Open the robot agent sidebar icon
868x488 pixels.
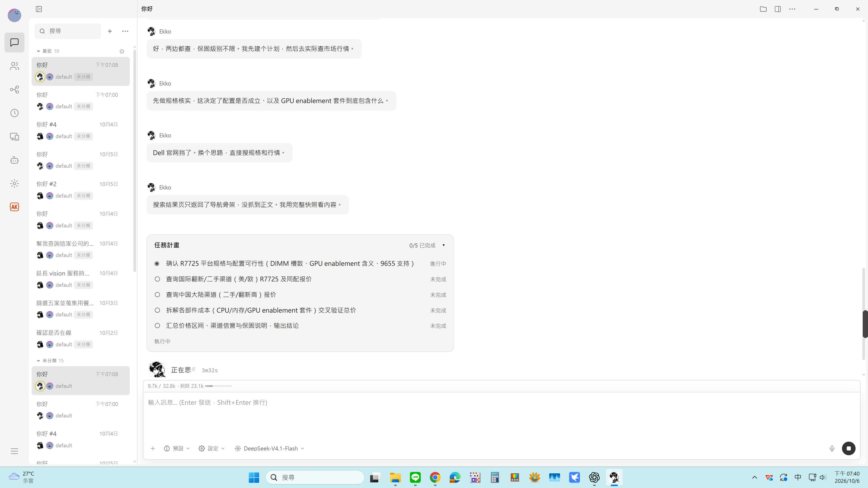(x=14, y=160)
